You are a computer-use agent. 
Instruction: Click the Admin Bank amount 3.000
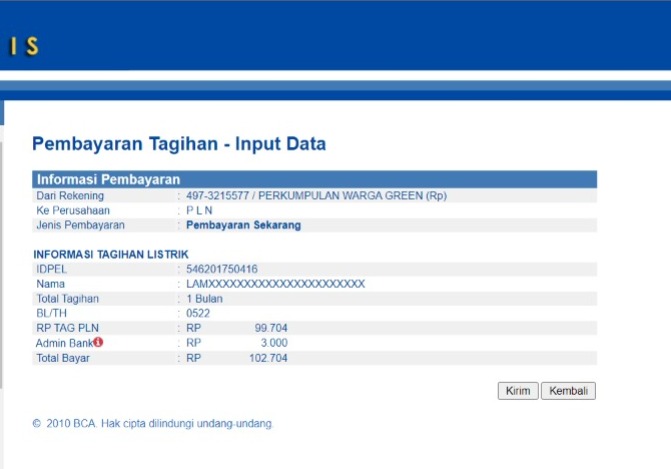click(274, 343)
